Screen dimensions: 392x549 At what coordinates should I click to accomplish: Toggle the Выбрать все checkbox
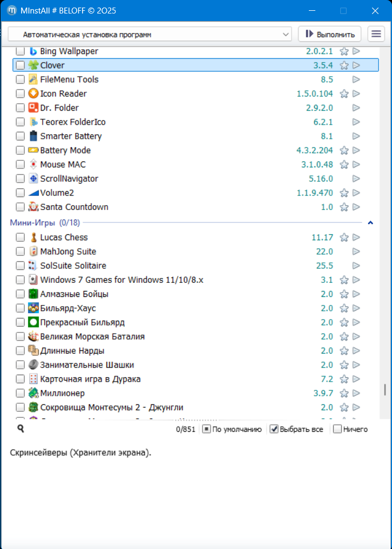click(x=274, y=429)
